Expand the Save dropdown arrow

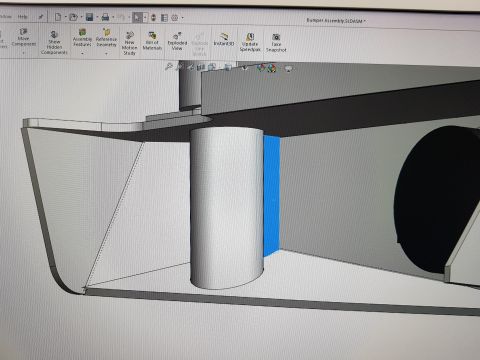pos(97,17)
